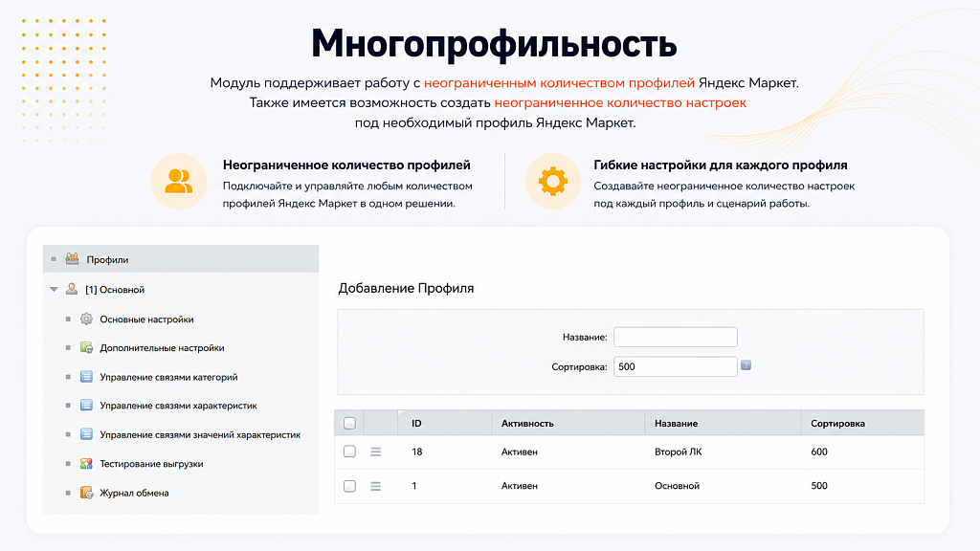Screen dimensions: 980x551
Task: Click the orange users icon for unlimited profiles
Action: tap(179, 181)
